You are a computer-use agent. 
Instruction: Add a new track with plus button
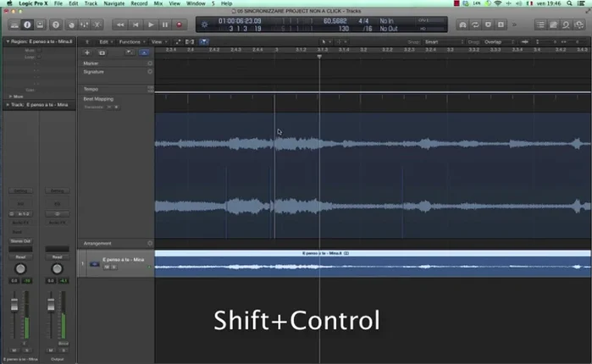(x=87, y=52)
